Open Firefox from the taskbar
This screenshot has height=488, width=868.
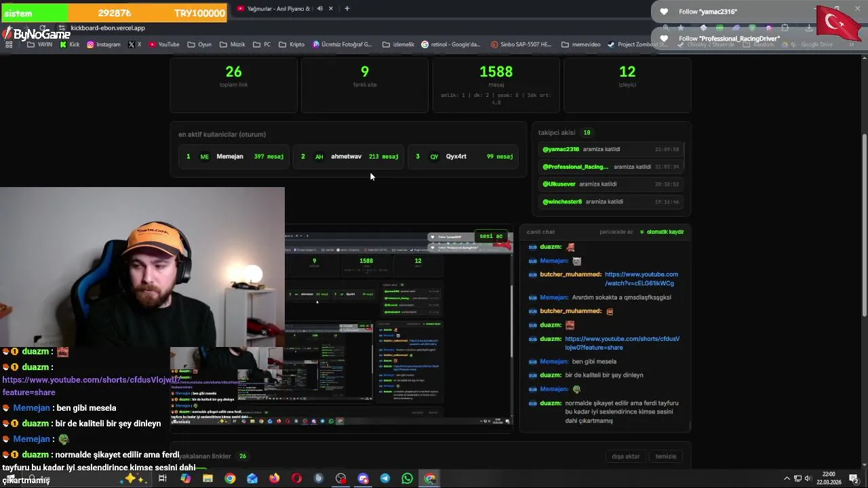coord(274,479)
